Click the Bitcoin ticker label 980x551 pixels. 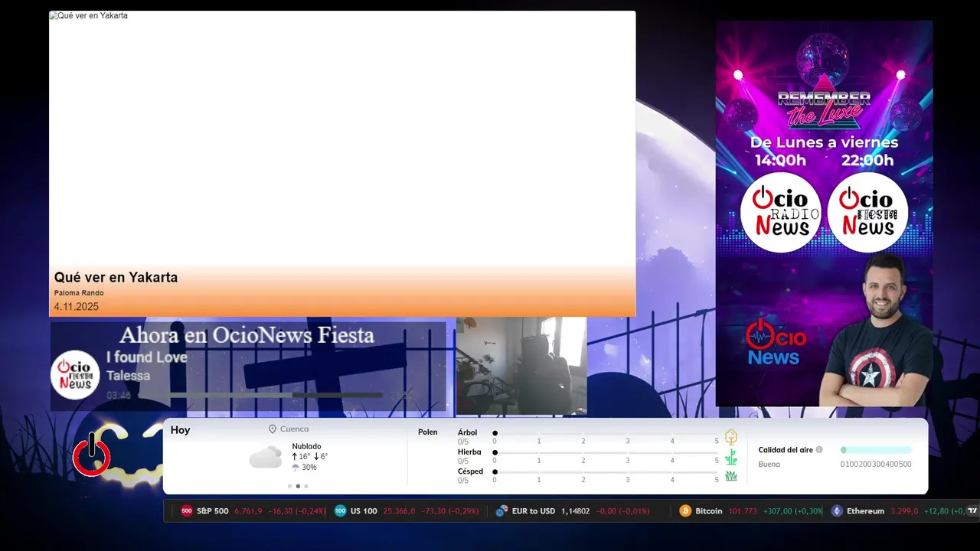[x=709, y=511]
